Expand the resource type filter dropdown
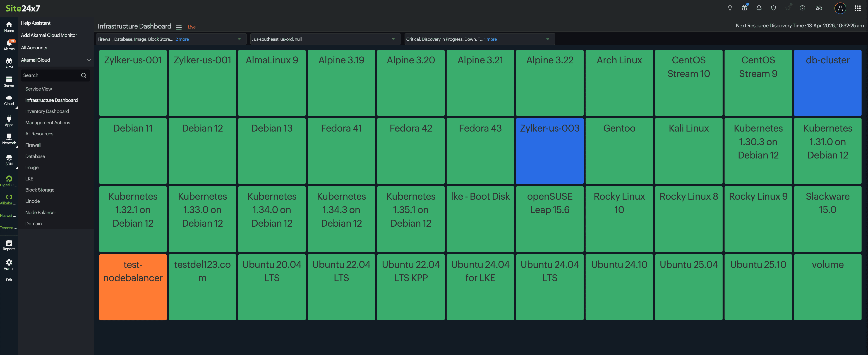This screenshot has width=868, height=355. click(x=239, y=39)
